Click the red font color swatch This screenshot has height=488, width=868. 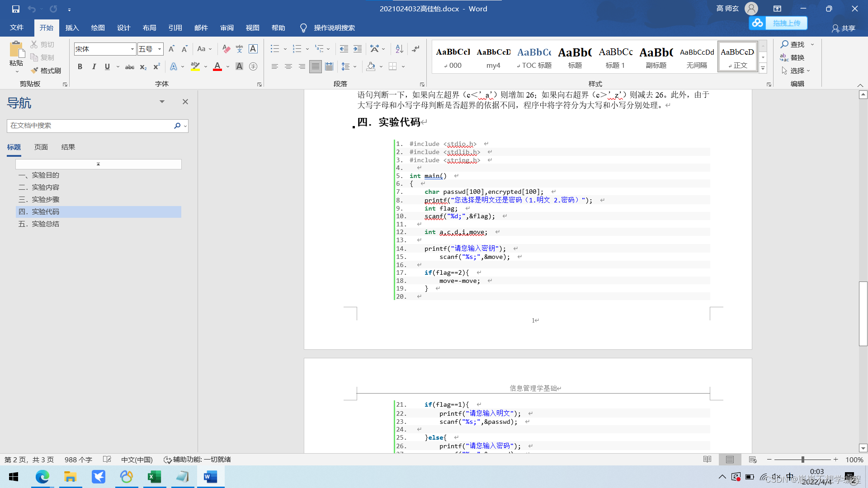(x=217, y=67)
